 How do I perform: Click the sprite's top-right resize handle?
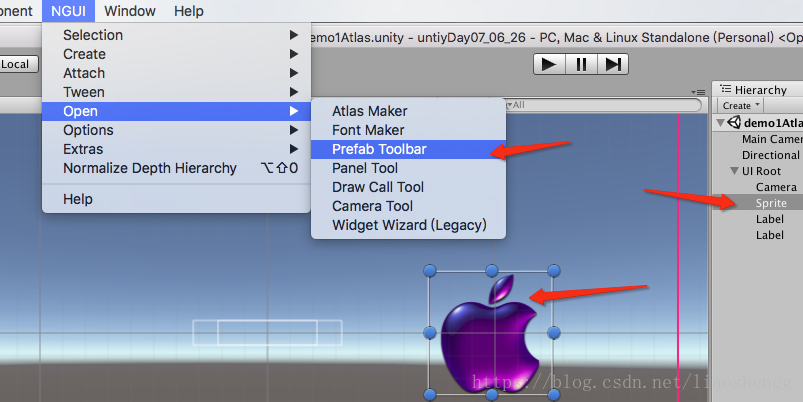click(554, 270)
